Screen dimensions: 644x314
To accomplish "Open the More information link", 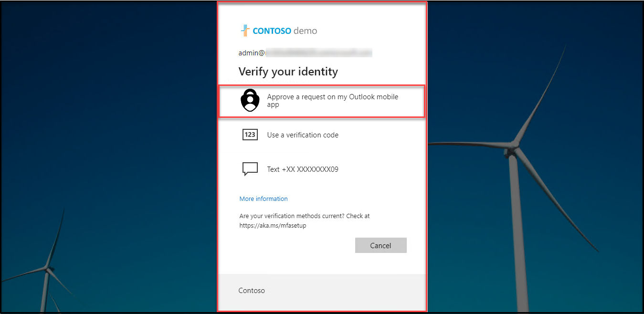I will pos(263,199).
